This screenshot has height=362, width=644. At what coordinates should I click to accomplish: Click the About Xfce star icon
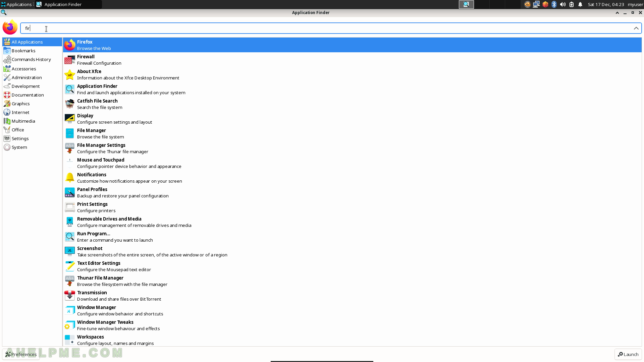coord(70,74)
